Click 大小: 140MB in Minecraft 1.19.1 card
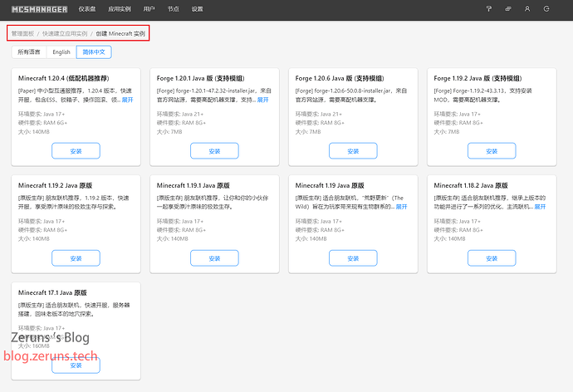 pyautogui.click(x=173, y=238)
